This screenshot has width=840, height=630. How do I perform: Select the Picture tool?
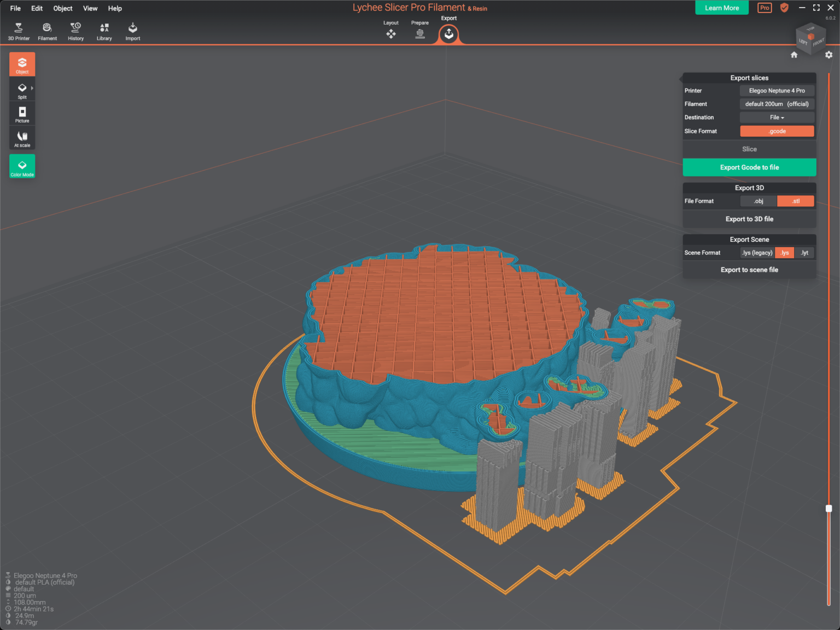pyautogui.click(x=22, y=114)
